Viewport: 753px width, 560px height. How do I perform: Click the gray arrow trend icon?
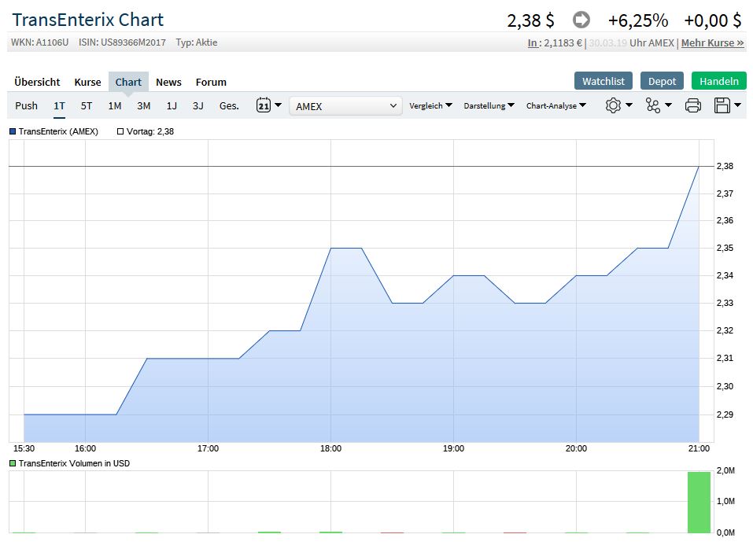(581, 20)
